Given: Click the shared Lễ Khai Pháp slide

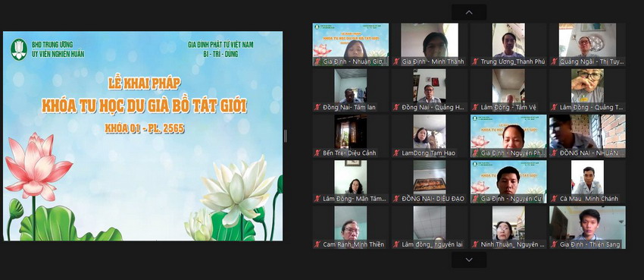Looking at the screenshot, I should pyautogui.click(x=142, y=136).
